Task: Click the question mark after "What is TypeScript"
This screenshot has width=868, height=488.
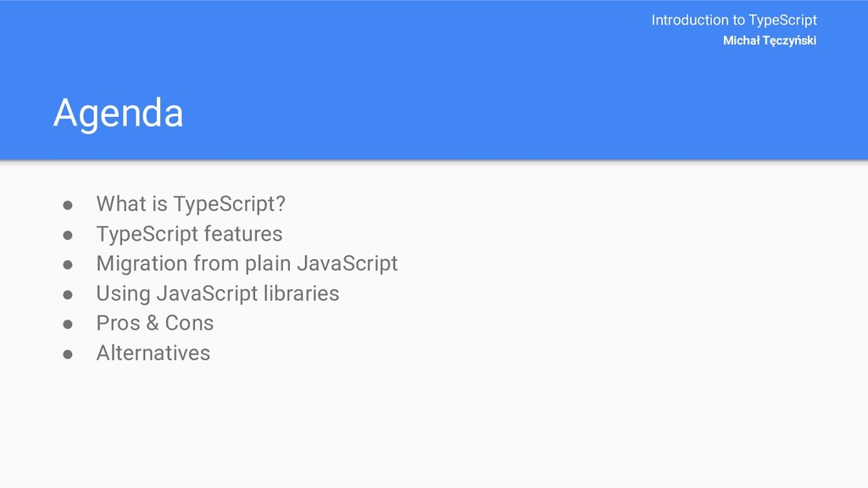Action: pyautogui.click(x=281, y=203)
